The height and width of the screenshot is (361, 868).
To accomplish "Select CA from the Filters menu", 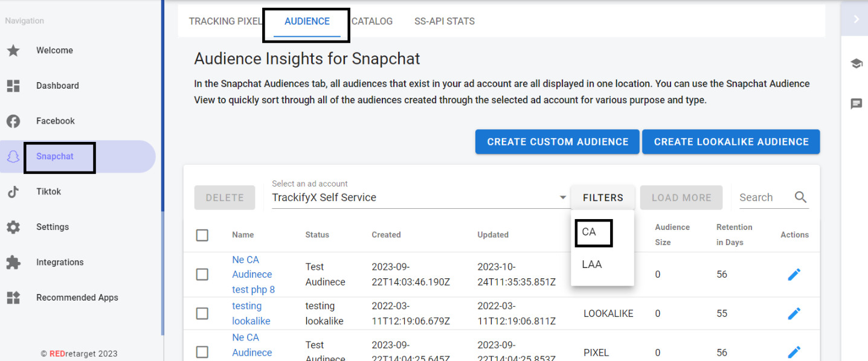I will click(593, 232).
